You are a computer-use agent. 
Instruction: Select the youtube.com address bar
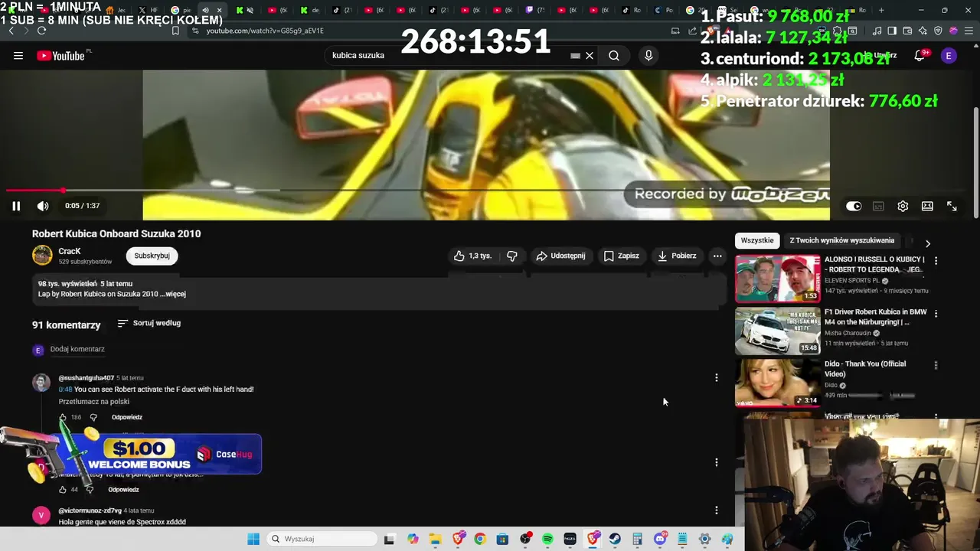264,31
